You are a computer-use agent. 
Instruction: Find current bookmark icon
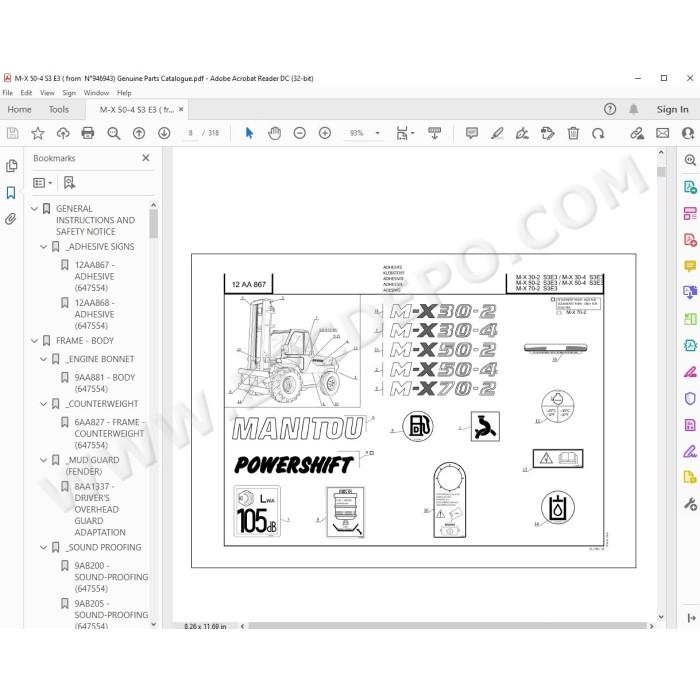pyautogui.click(x=69, y=183)
